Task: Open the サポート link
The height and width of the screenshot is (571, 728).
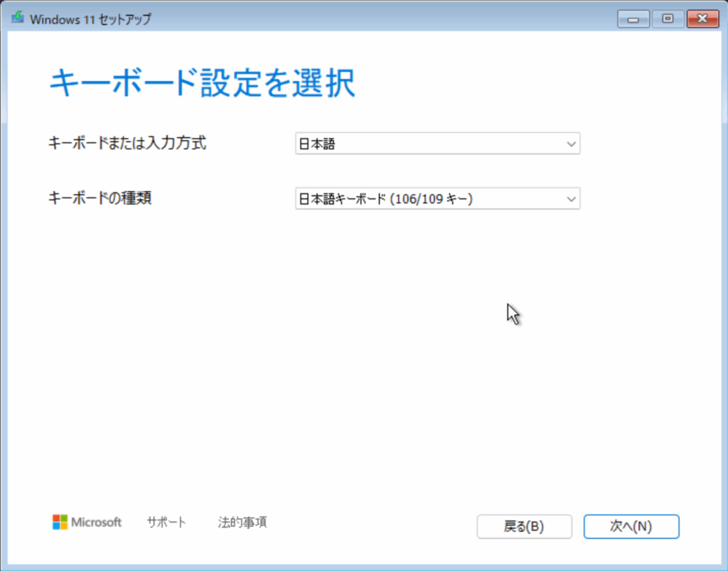Action: coord(166,523)
